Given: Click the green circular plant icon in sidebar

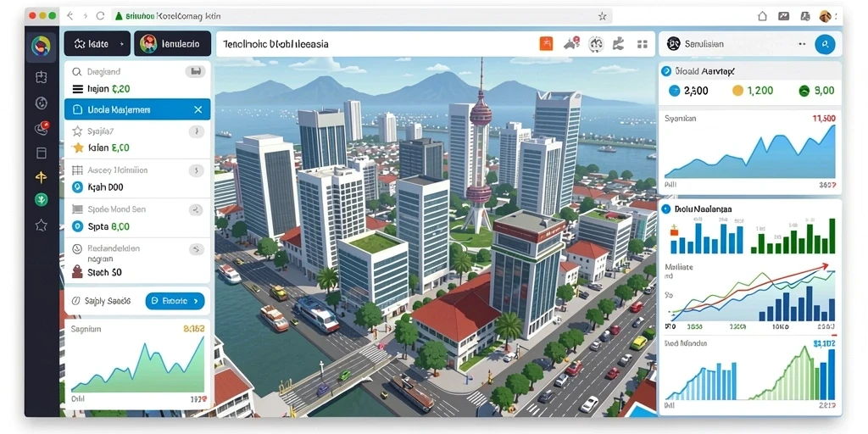Looking at the screenshot, I should [41, 200].
